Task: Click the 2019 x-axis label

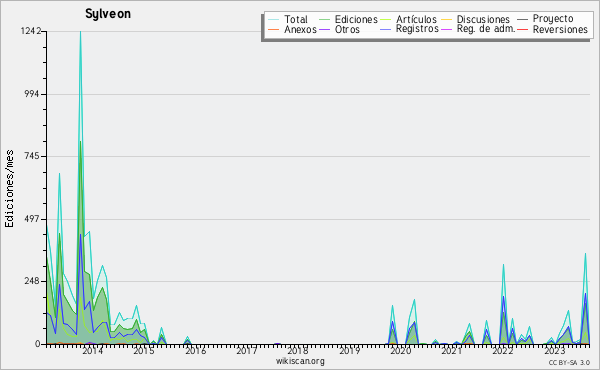Action: point(349,350)
